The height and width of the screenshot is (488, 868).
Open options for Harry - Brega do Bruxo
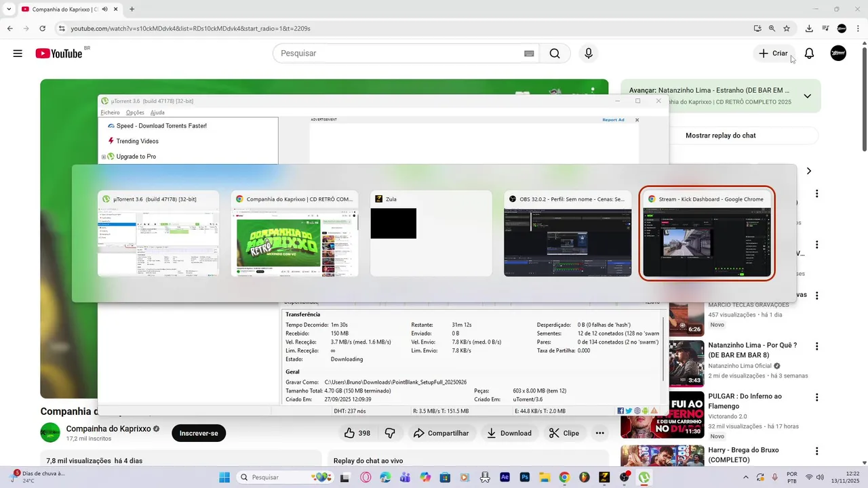[x=817, y=451]
